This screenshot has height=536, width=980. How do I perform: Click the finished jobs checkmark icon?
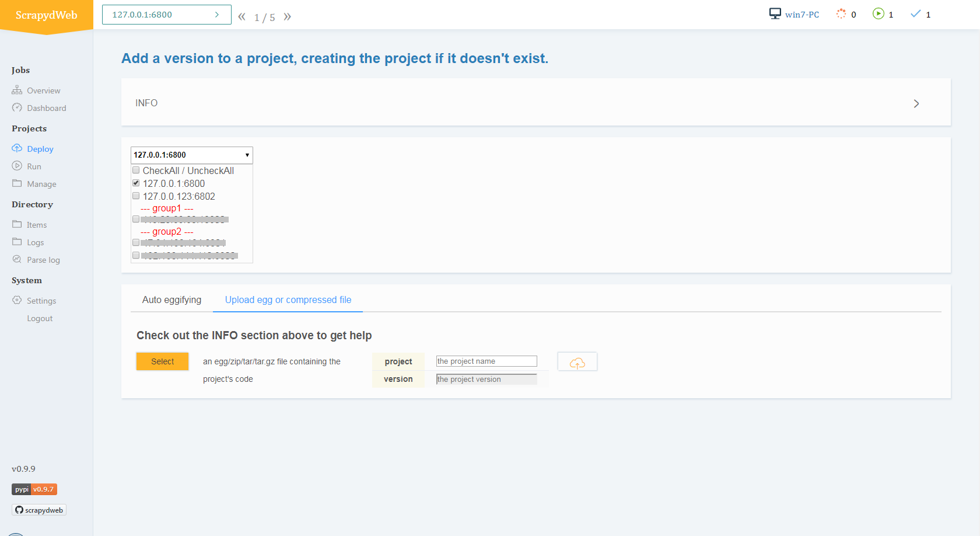(x=916, y=14)
